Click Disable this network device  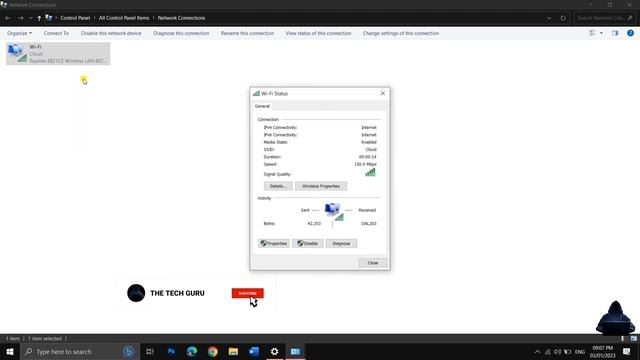click(111, 33)
